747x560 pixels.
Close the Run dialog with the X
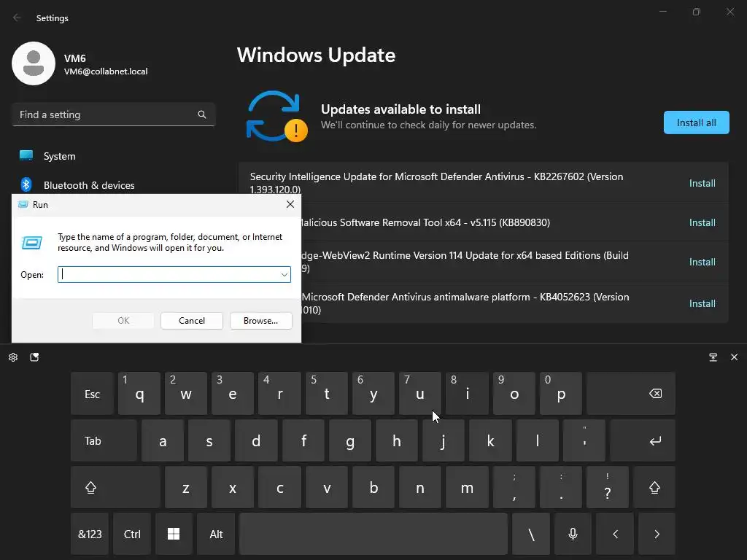coord(290,204)
